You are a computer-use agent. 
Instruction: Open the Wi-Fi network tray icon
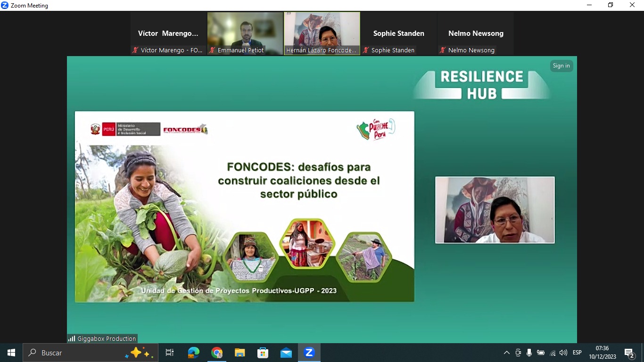(x=553, y=353)
